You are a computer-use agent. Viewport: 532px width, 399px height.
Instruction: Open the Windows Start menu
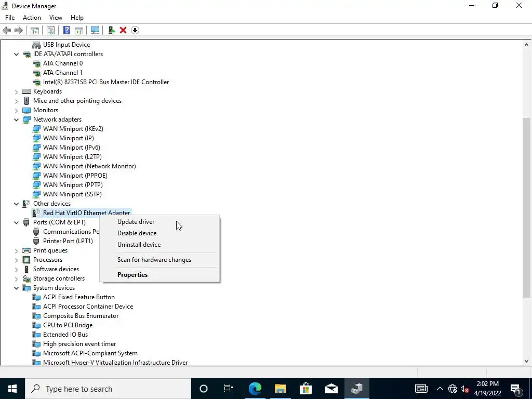12,389
